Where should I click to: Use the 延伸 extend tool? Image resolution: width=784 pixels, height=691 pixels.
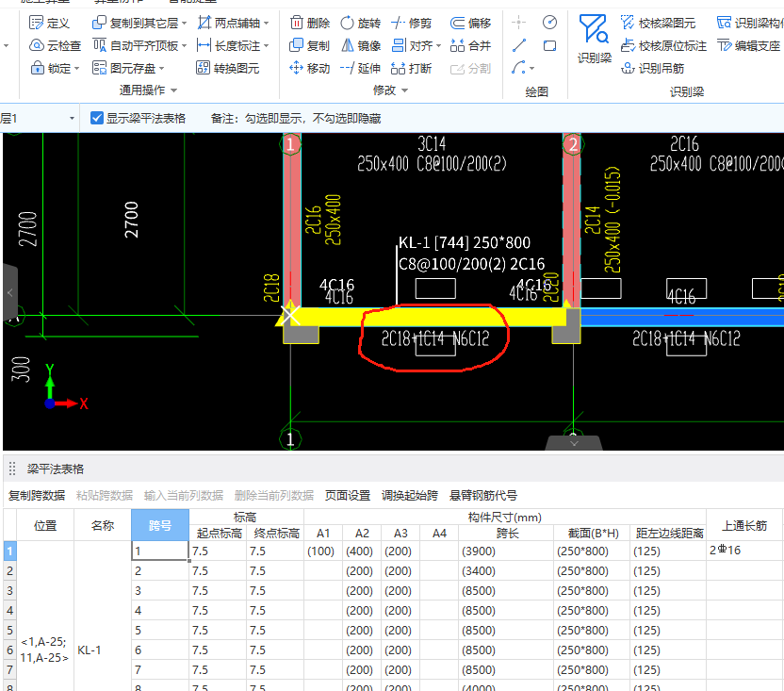(361, 68)
